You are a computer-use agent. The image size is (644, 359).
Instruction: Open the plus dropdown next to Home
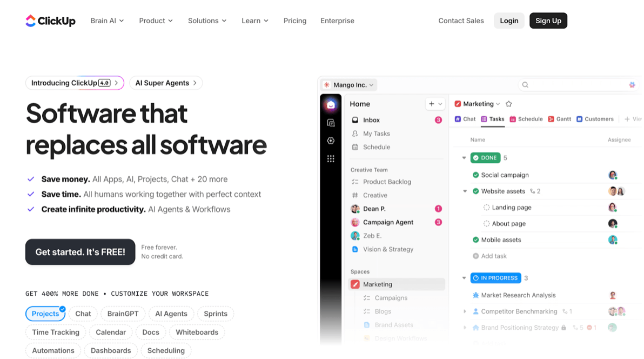pyautogui.click(x=435, y=104)
